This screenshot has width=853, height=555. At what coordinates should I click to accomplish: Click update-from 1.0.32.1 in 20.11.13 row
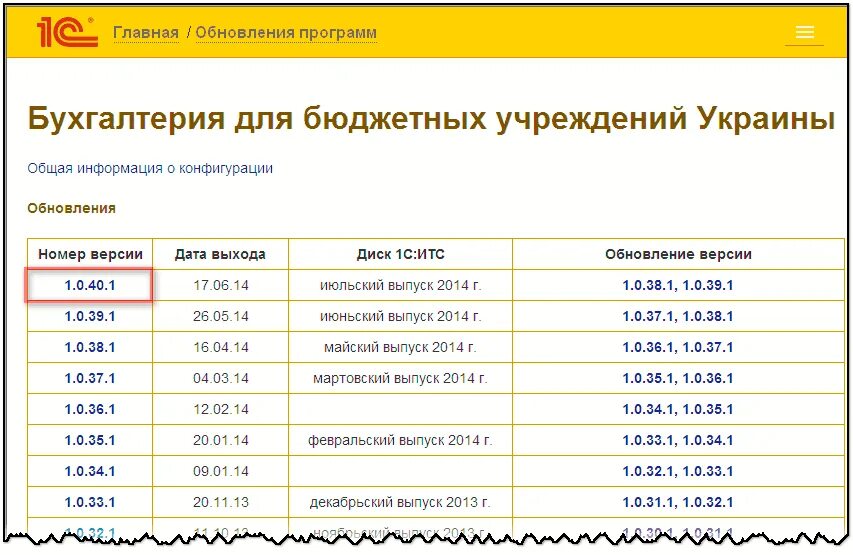[x=708, y=502]
